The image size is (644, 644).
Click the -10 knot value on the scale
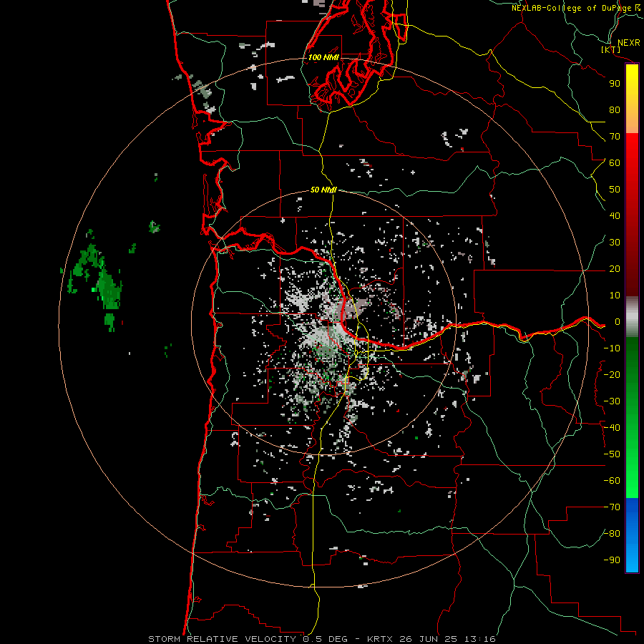612,348
